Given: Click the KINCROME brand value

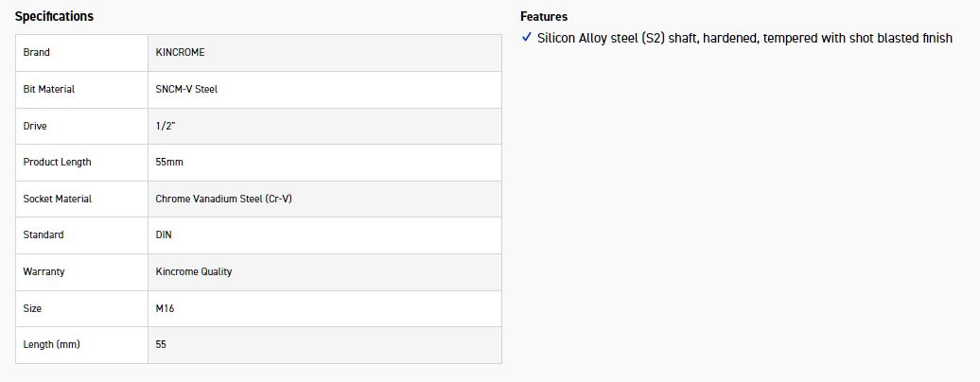Looking at the screenshot, I should 180,52.
